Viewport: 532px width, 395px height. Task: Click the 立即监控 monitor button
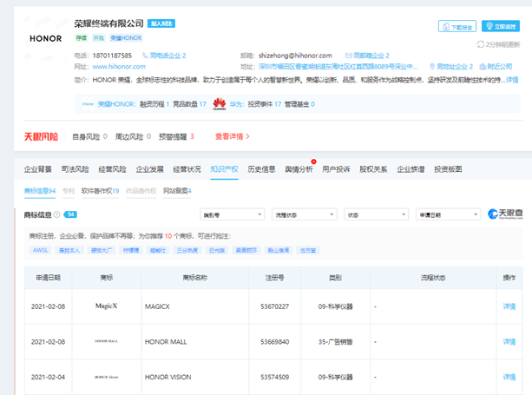[501, 26]
